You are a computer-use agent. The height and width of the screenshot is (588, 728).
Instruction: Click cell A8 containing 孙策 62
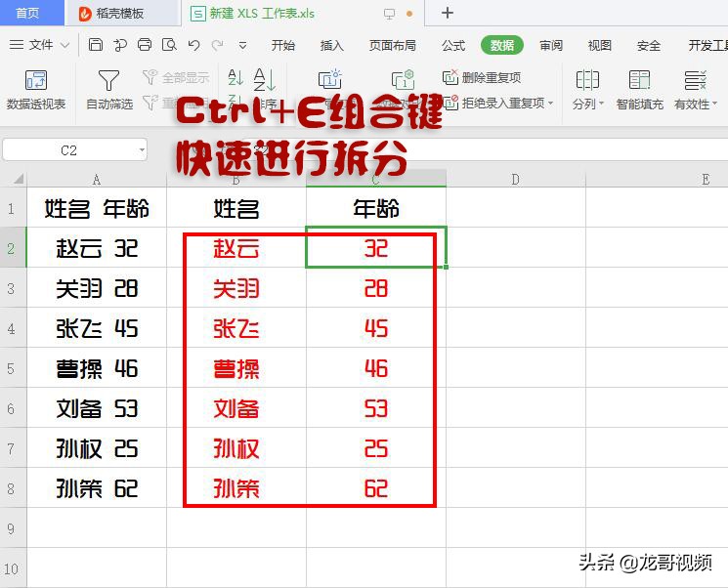[x=97, y=487]
